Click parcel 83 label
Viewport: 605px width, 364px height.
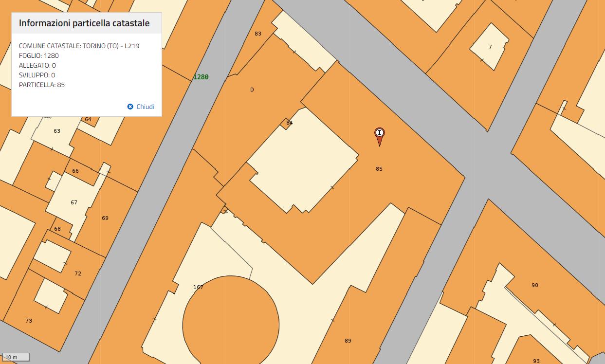[257, 34]
